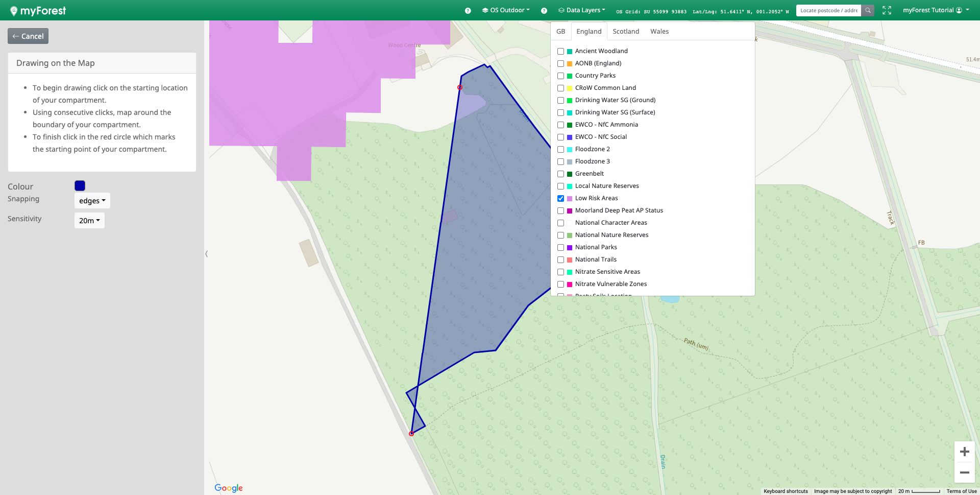Screen dimensions: 980x495
Task: Switch to the GB layers tab
Action: point(560,32)
